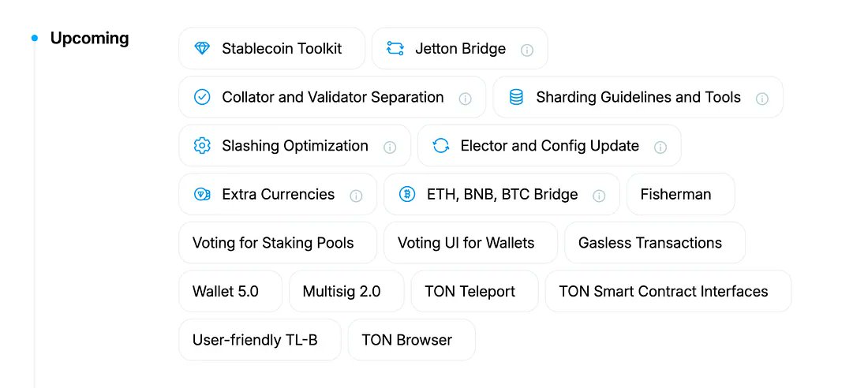The height and width of the screenshot is (388, 868).
Task: Open the info icon next to Slashing Optimization
Action: coord(390,147)
